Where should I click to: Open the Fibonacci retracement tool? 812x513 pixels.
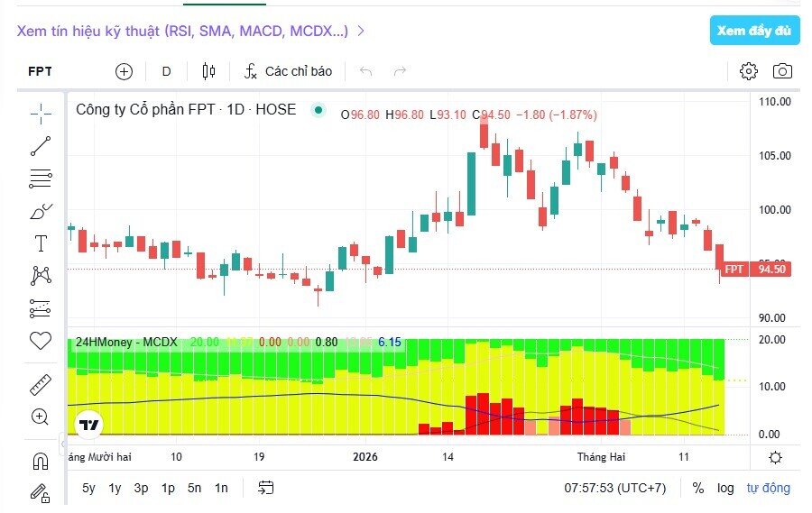tap(41, 179)
